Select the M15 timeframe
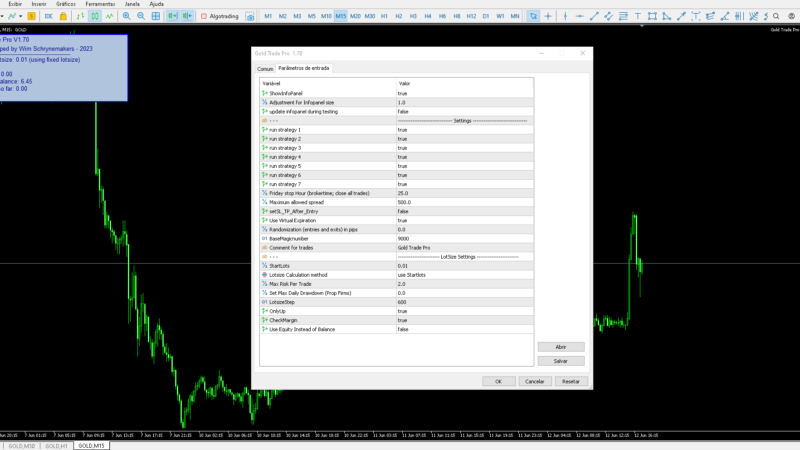This screenshot has height=450, width=800. click(341, 16)
